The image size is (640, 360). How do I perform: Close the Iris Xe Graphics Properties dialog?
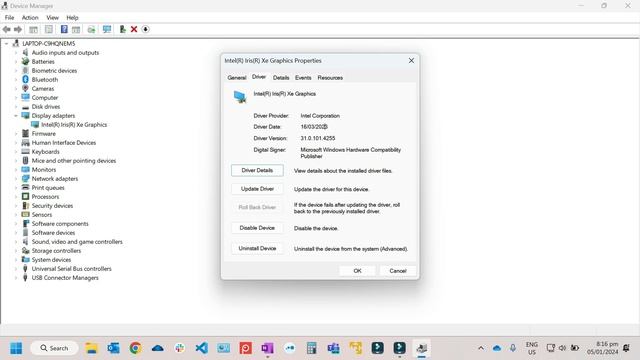(x=411, y=60)
